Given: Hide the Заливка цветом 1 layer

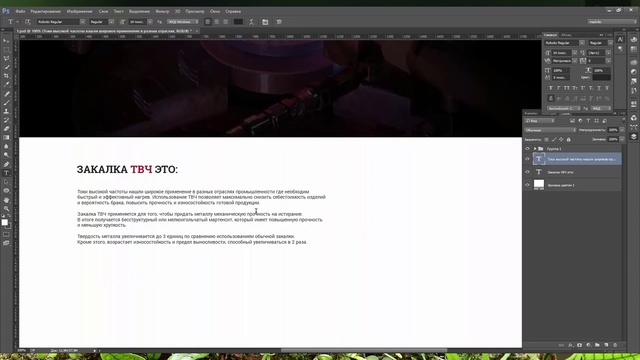Looking at the screenshot, I should tap(527, 185).
